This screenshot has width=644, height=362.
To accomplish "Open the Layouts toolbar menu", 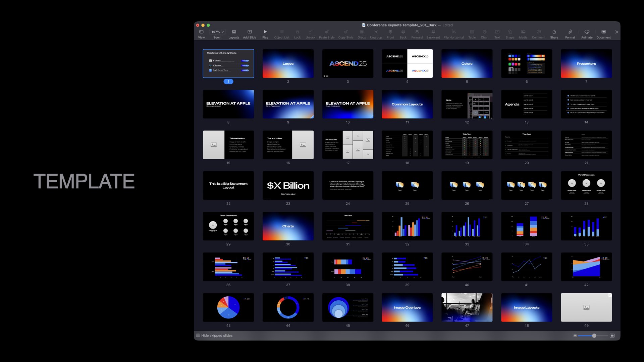I will click(x=234, y=32).
